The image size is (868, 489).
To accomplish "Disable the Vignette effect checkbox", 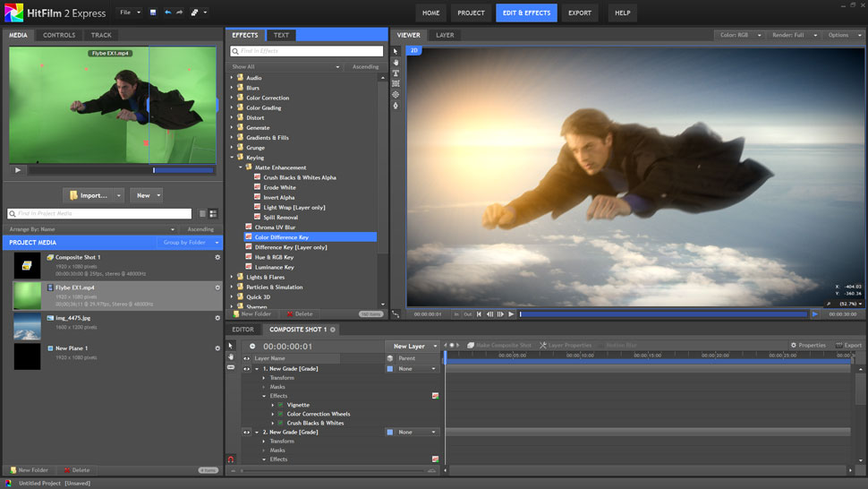I will (x=280, y=405).
